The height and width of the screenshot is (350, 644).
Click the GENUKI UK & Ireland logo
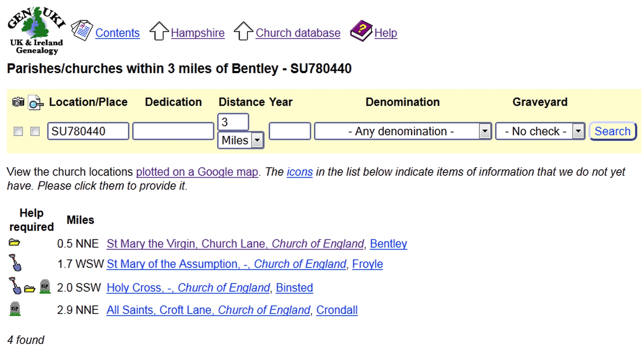36,31
